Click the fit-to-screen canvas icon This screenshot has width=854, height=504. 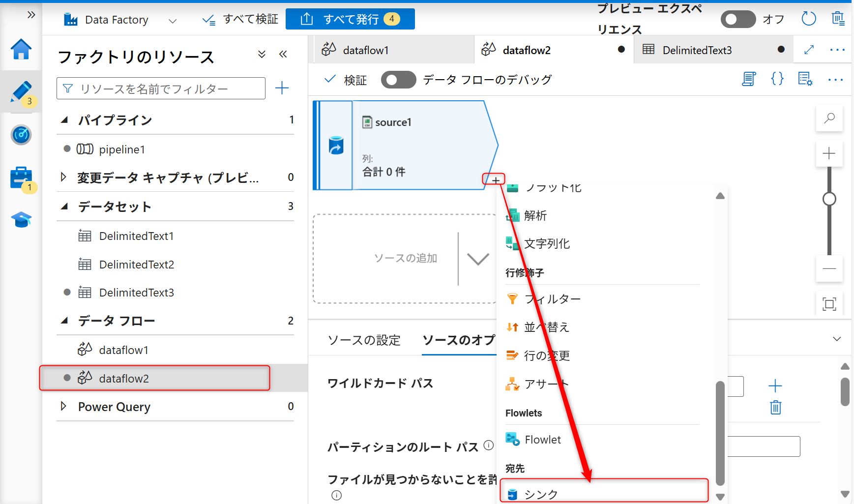pyautogui.click(x=829, y=304)
